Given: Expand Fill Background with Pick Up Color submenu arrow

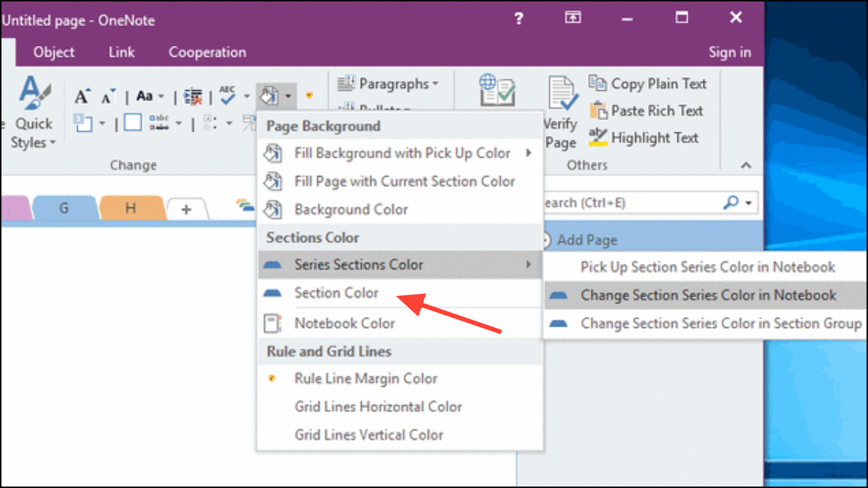Looking at the screenshot, I should click(x=529, y=153).
